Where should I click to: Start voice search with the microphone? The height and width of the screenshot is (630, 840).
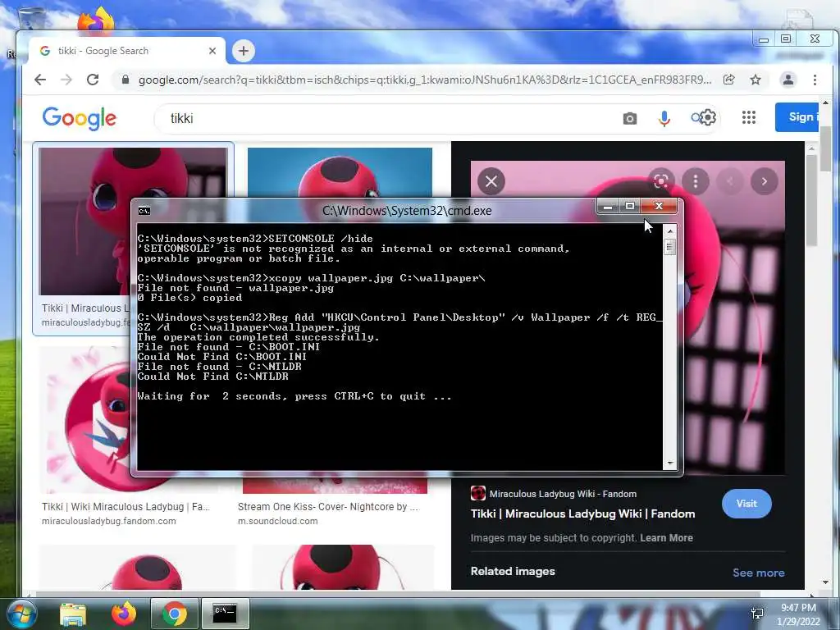click(664, 118)
